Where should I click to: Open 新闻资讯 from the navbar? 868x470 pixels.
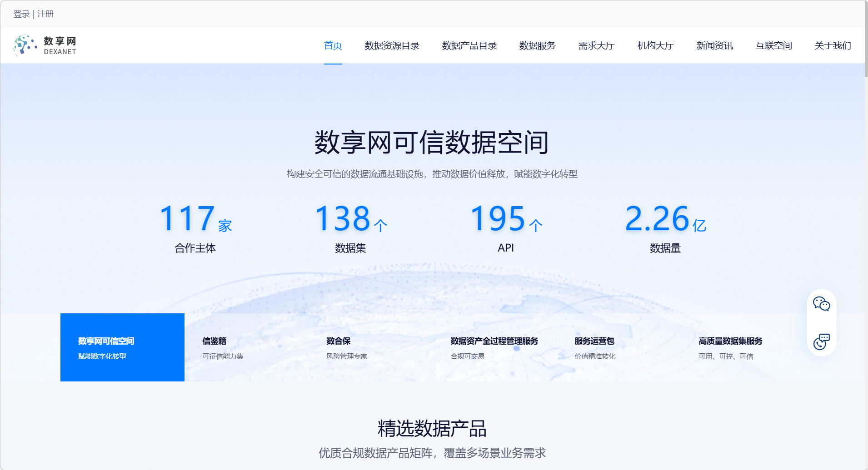(714, 45)
